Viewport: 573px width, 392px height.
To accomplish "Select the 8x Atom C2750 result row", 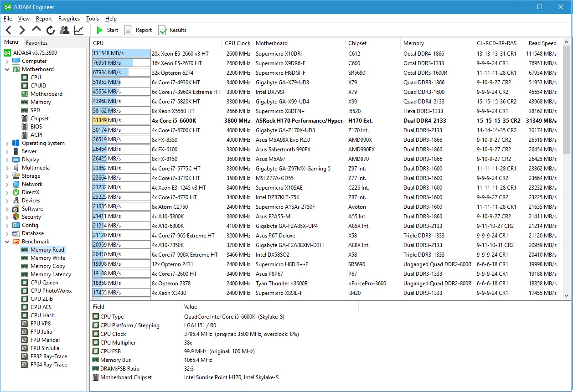I will pyautogui.click(x=325, y=206).
